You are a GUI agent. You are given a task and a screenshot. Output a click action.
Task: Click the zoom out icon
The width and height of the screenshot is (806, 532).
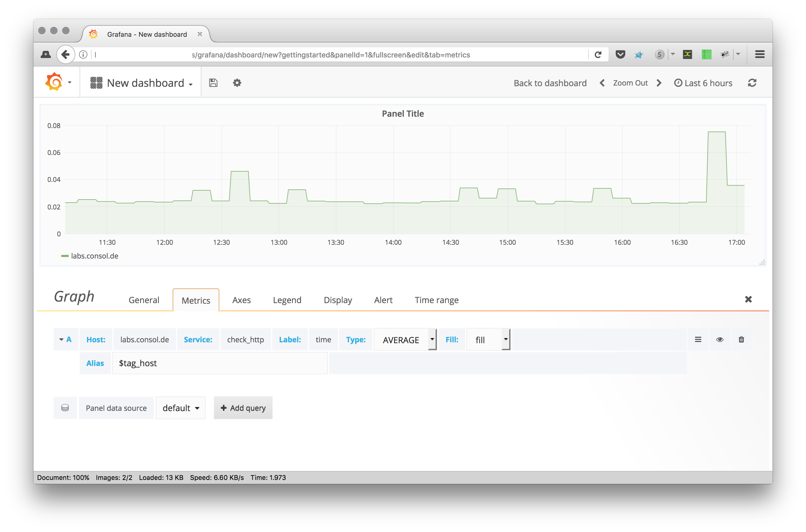(631, 83)
